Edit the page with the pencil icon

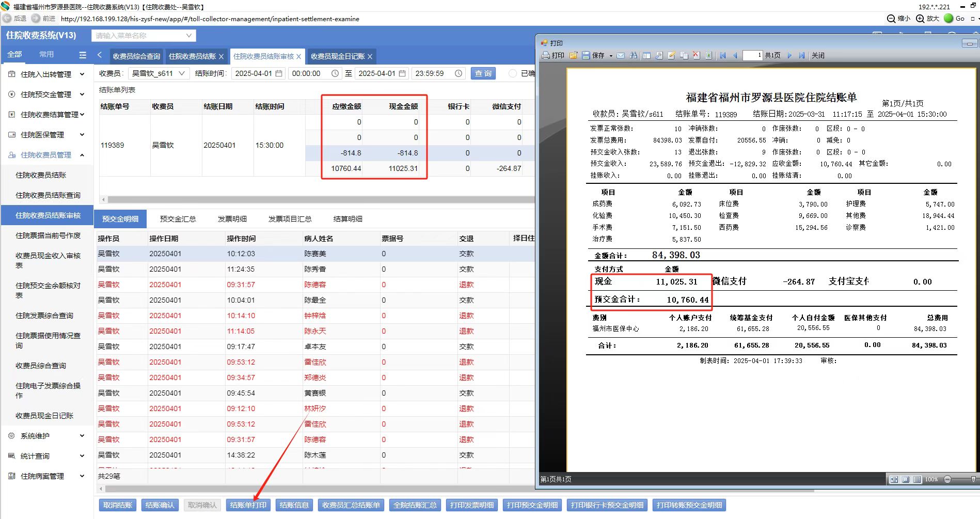coord(671,55)
